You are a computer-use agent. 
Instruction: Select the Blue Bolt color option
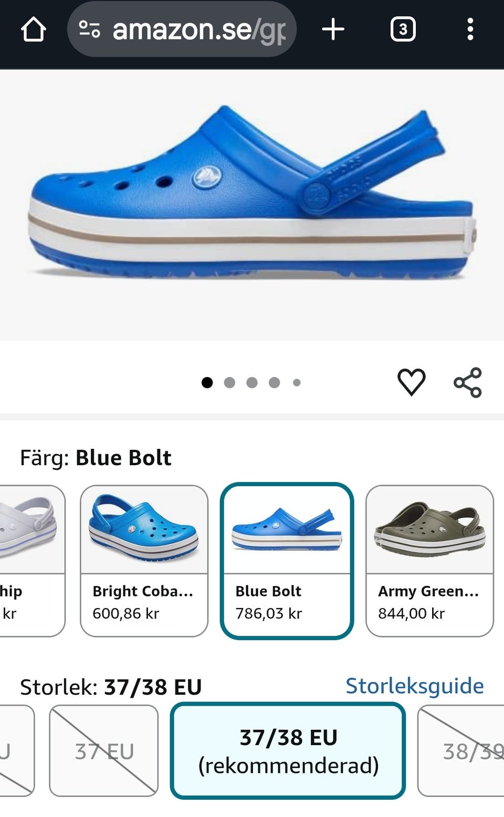point(287,560)
